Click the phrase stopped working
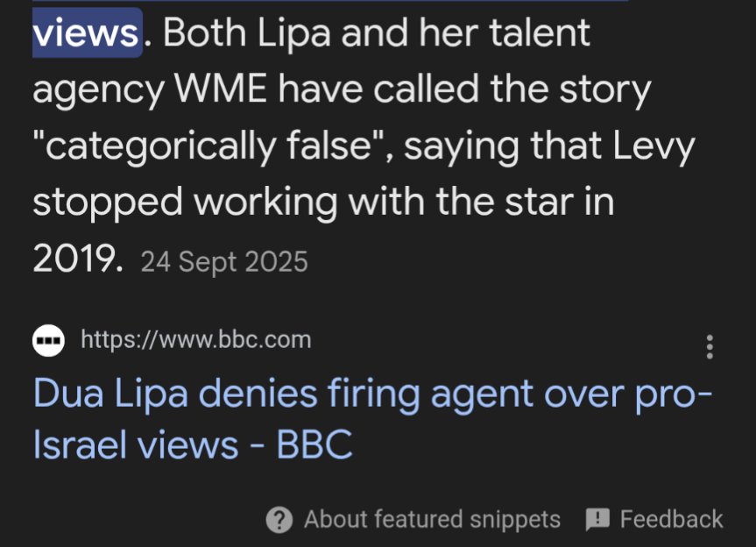The height and width of the screenshot is (547, 756). pos(185,202)
